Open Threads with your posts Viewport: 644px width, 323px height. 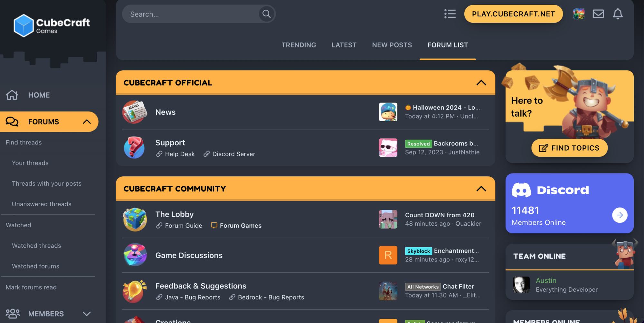tap(47, 183)
